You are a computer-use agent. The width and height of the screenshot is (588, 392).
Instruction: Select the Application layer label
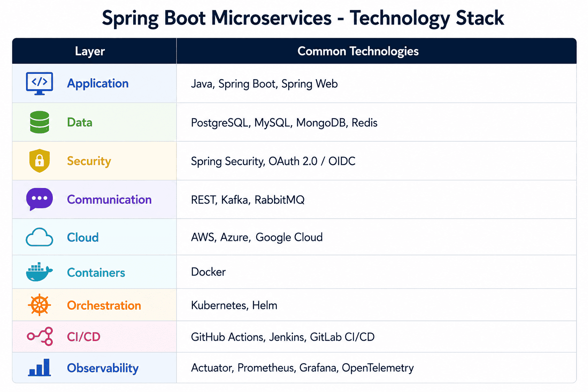tap(98, 84)
